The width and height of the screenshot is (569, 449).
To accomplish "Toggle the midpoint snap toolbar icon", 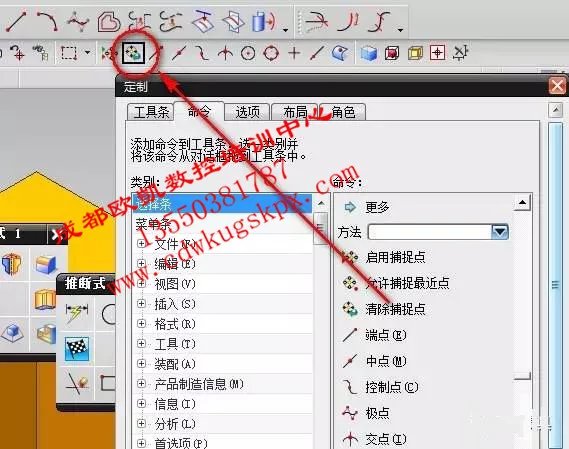I will [x=179, y=53].
